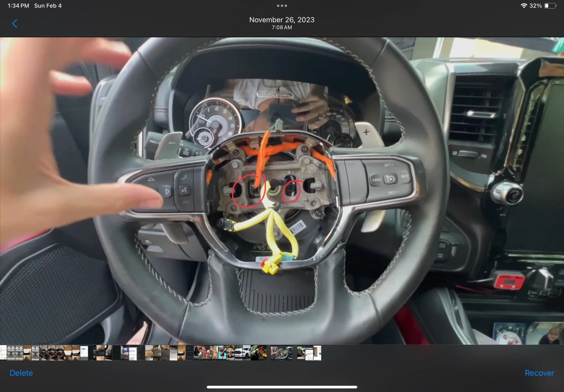Tap the November 26, 2023 date title
The image size is (564, 392).
[x=282, y=20]
